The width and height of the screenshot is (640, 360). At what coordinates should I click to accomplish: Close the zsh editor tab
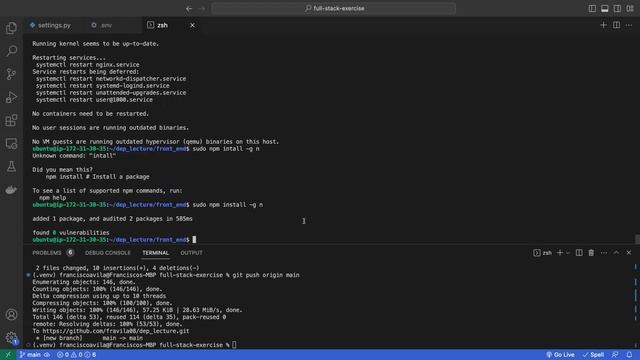[x=192, y=25]
